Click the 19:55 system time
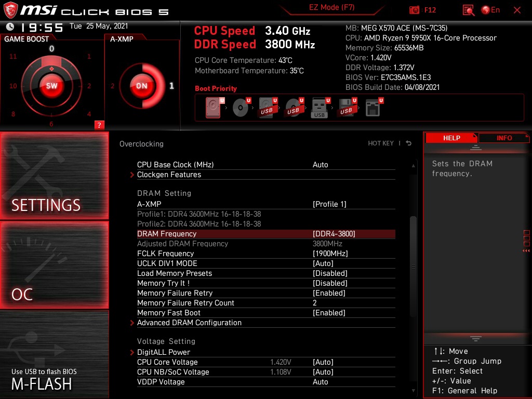The image size is (532, 399). tap(42, 27)
